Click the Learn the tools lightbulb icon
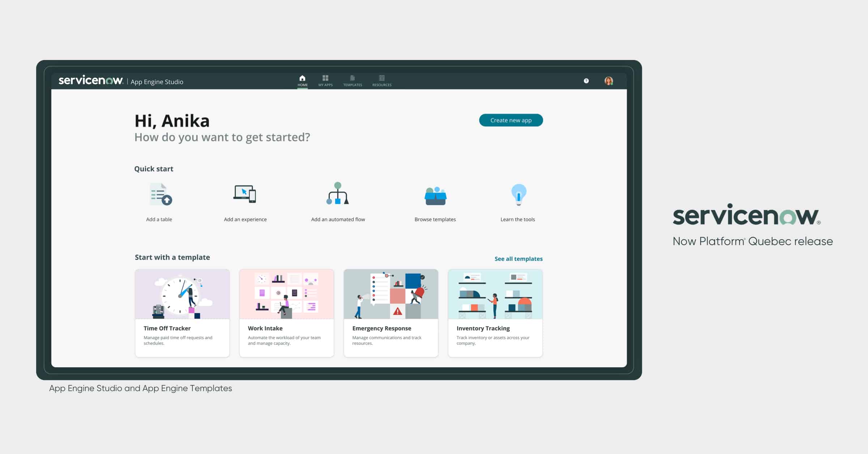The height and width of the screenshot is (454, 868). coord(518,194)
